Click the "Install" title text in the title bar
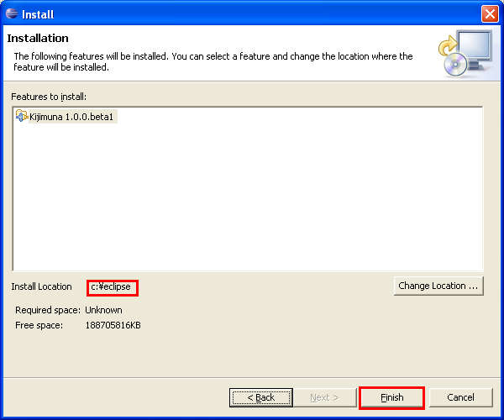The image size is (504, 420). (38, 13)
